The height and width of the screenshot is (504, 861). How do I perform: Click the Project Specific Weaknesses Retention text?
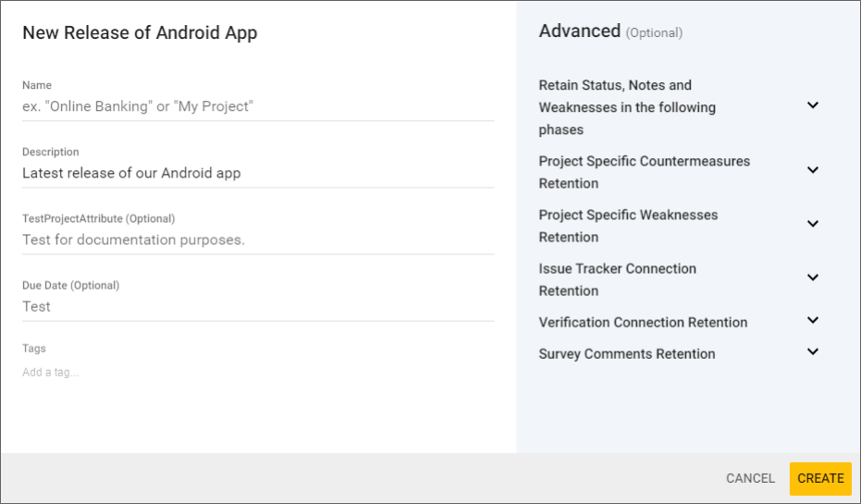tap(628, 226)
